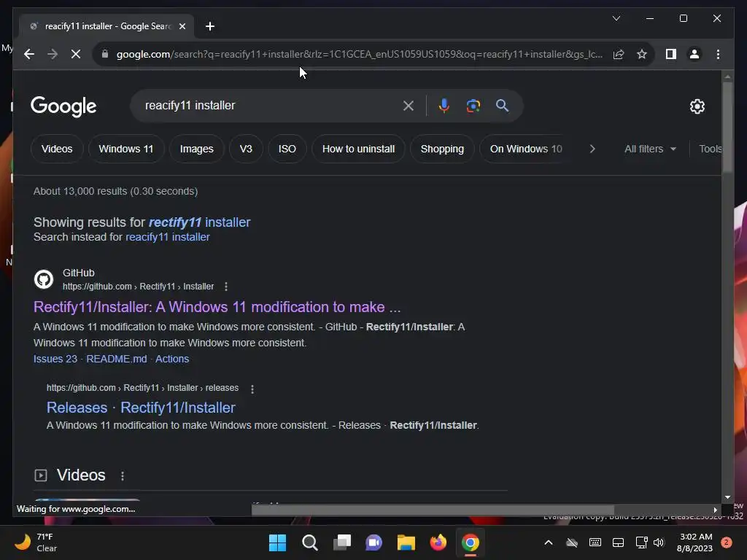Share this page from address bar
747x560 pixels.
click(619, 54)
